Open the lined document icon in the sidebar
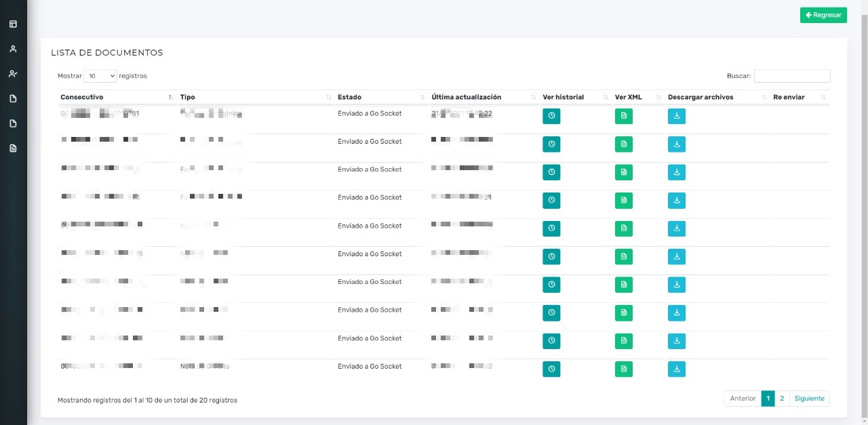The image size is (868, 425). click(x=13, y=148)
